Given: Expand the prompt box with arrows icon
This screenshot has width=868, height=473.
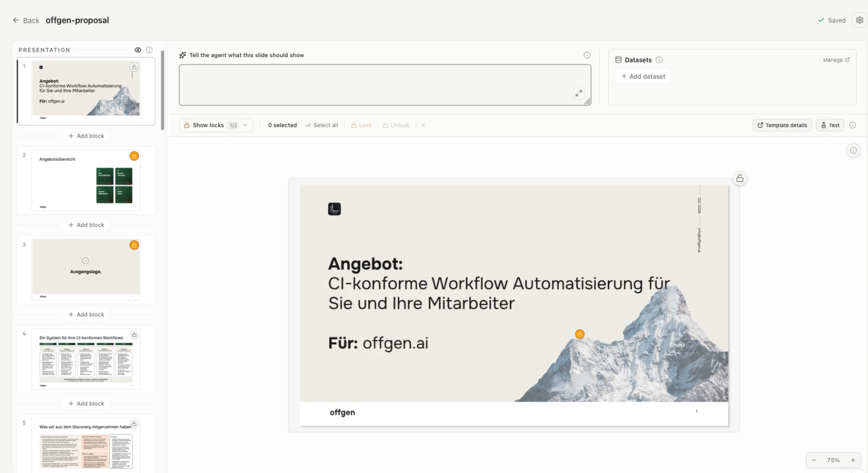Looking at the screenshot, I should [x=579, y=93].
